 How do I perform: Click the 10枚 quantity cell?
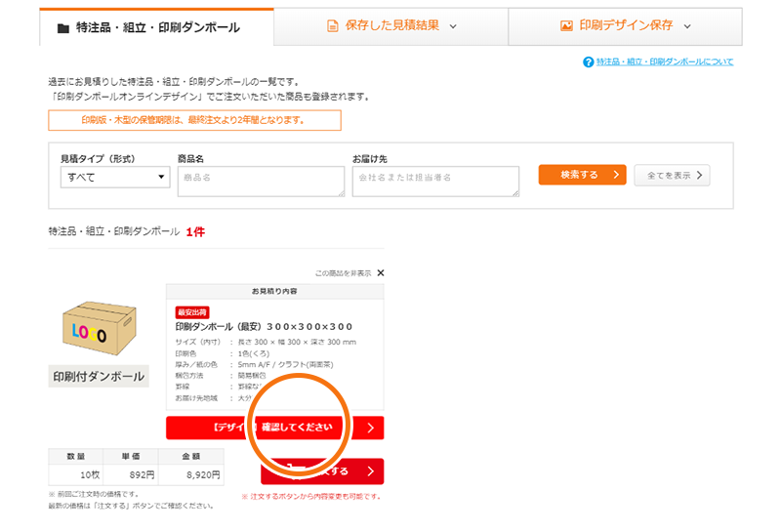point(76,474)
